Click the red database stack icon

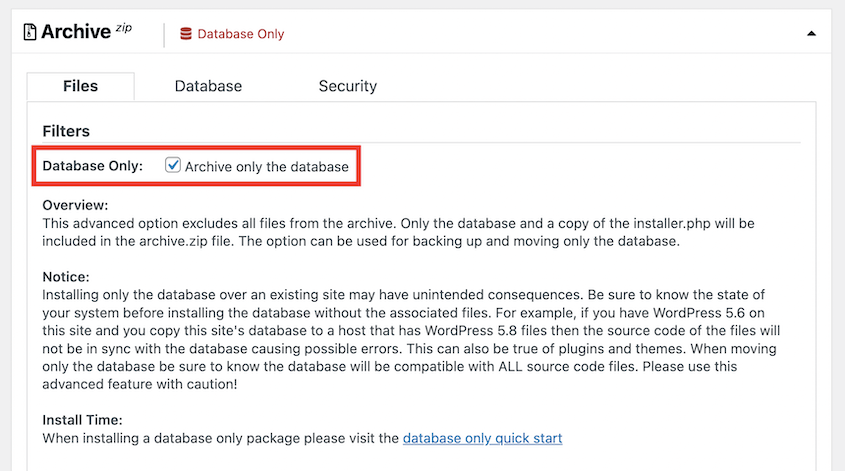point(186,34)
